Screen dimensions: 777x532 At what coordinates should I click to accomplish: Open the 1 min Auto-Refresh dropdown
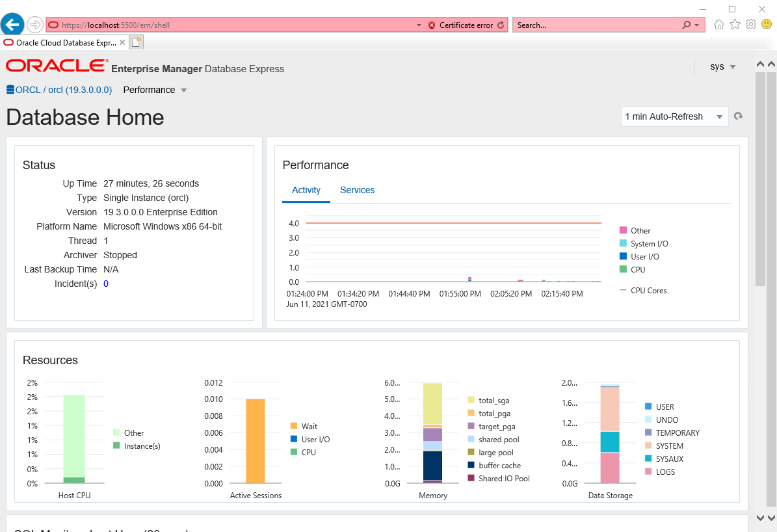coord(674,116)
